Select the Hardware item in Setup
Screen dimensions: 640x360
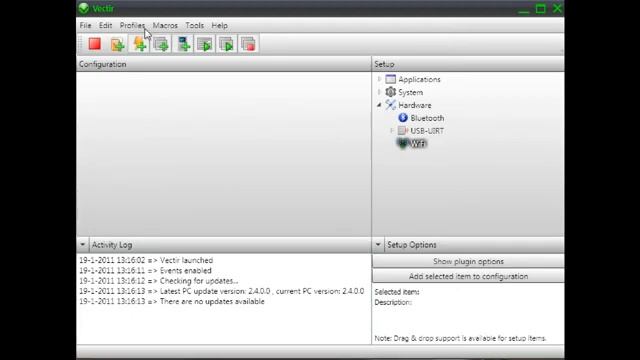[x=415, y=105]
